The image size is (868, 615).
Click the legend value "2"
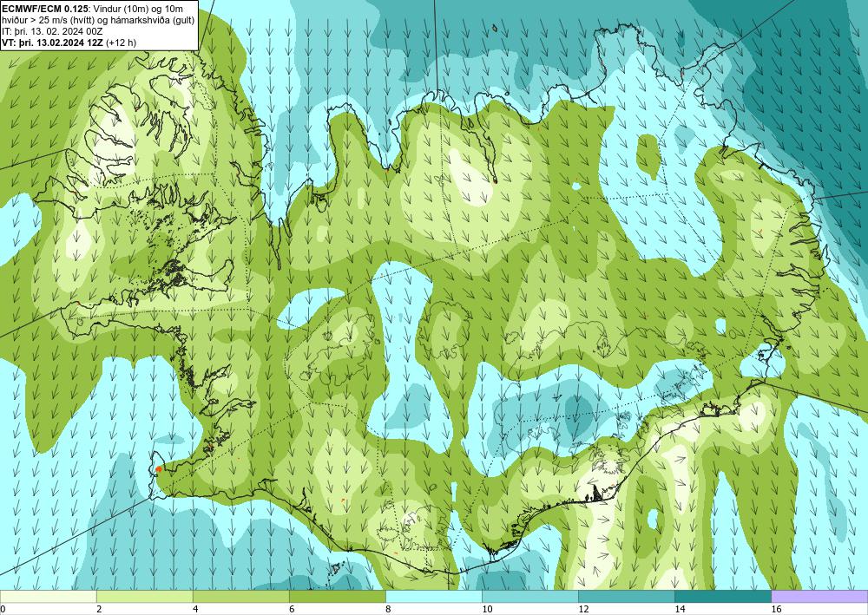[99, 609]
